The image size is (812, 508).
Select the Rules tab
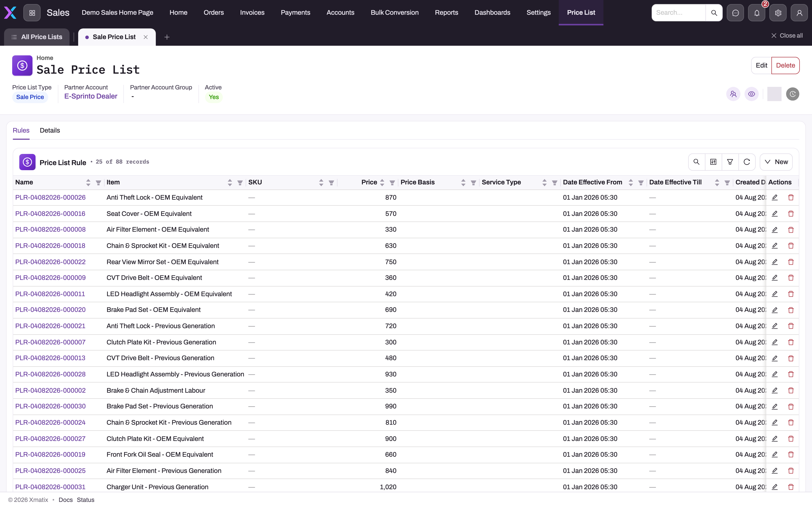[21, 130]
